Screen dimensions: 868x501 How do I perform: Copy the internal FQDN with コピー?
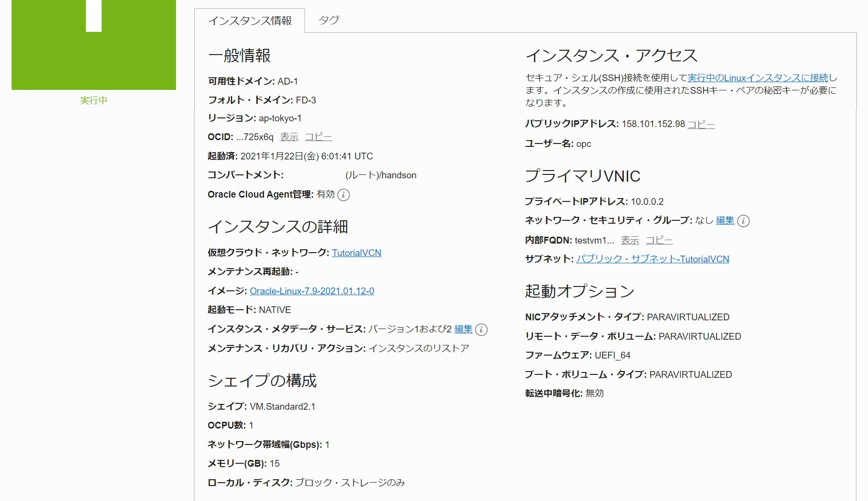(x=661, y=240)
